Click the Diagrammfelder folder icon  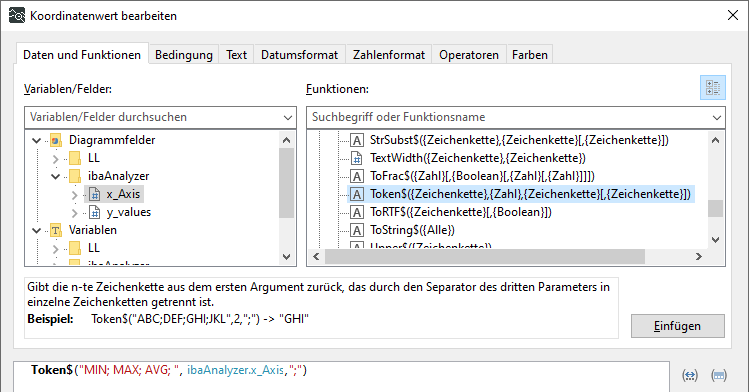click(56, 140)
